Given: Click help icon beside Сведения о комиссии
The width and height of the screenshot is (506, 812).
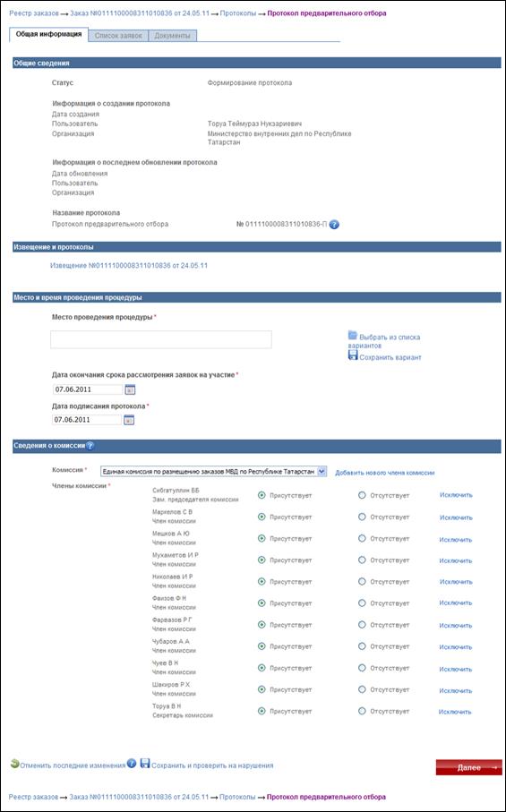Looking at the screenshot, I should (90, 445).
